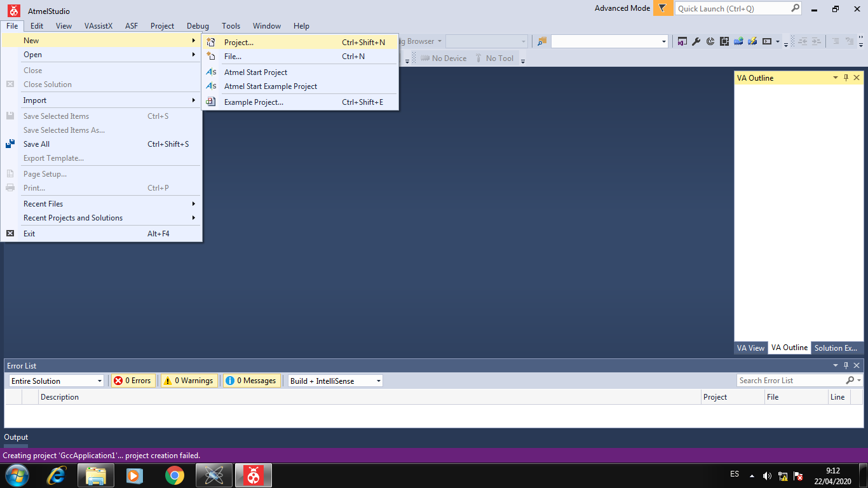Click the network tray icon

(x=783, y=476)
